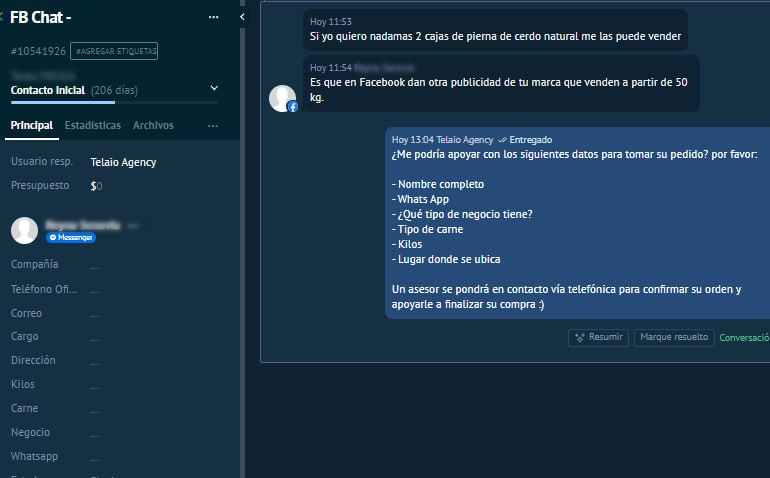770x478 pixels.
Task: Open the FB Chat lead options menu
Action: pos(213,17)
